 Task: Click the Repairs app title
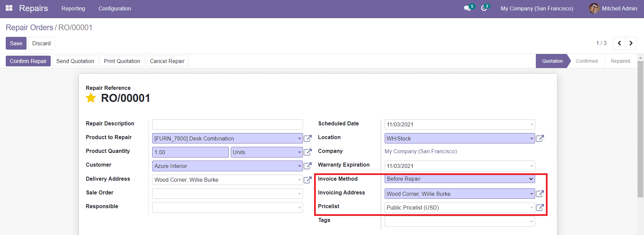click(34, 8)
